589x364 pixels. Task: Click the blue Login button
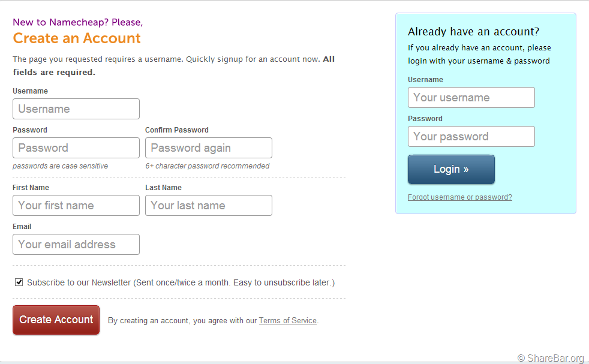[451, 170]
